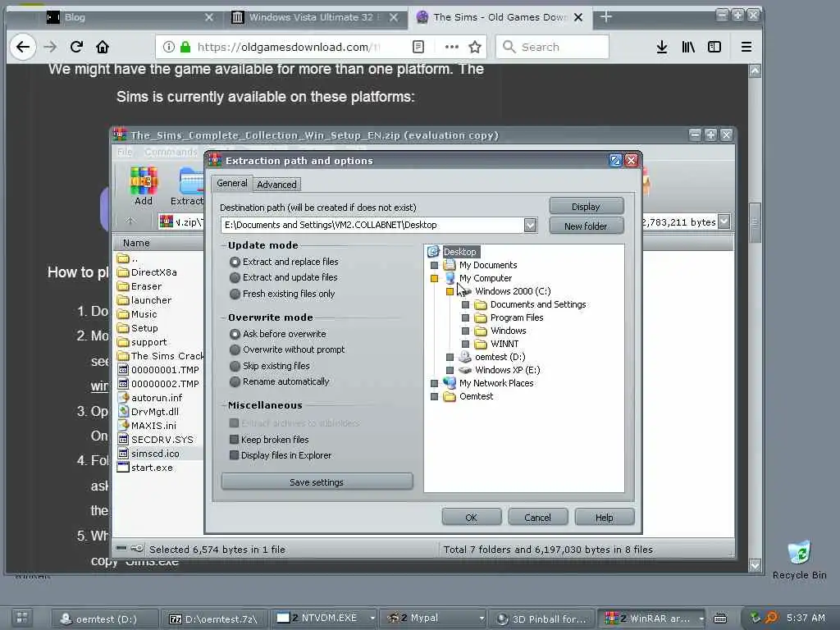View site information icon in address bar
The image size is (840, 630).
point(169,47)
